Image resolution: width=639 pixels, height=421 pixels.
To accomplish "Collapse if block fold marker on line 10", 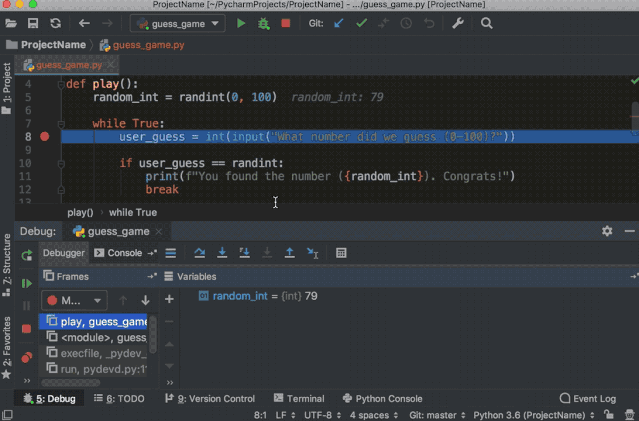I will [61, 163].
